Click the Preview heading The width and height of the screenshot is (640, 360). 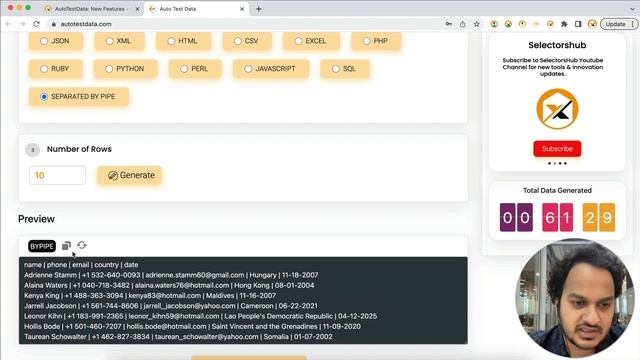[x=36, y=219]
